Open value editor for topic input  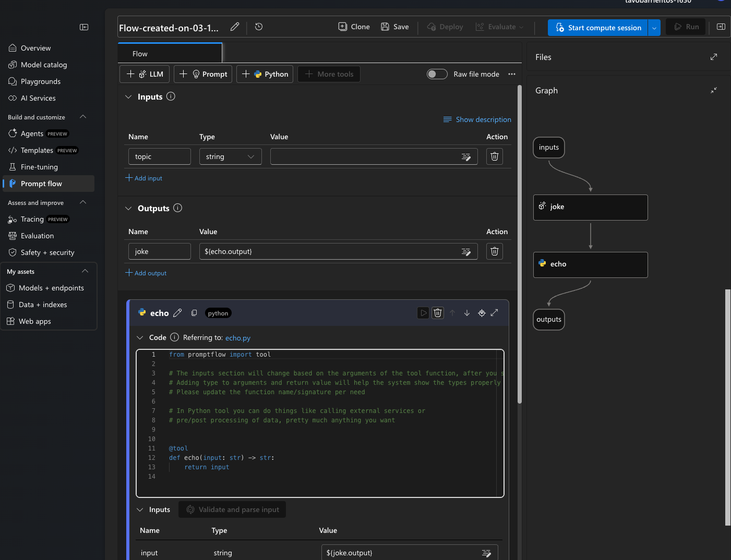[466, 157]
